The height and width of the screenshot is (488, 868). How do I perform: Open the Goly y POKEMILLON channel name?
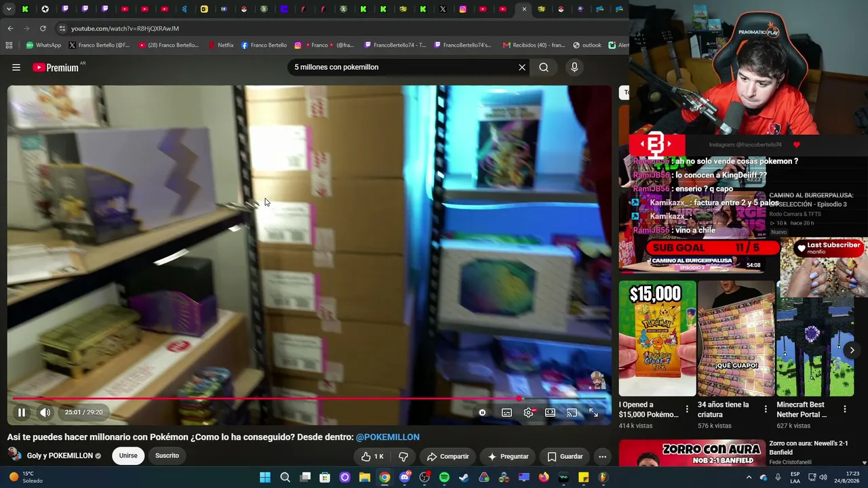coord(60,455)
